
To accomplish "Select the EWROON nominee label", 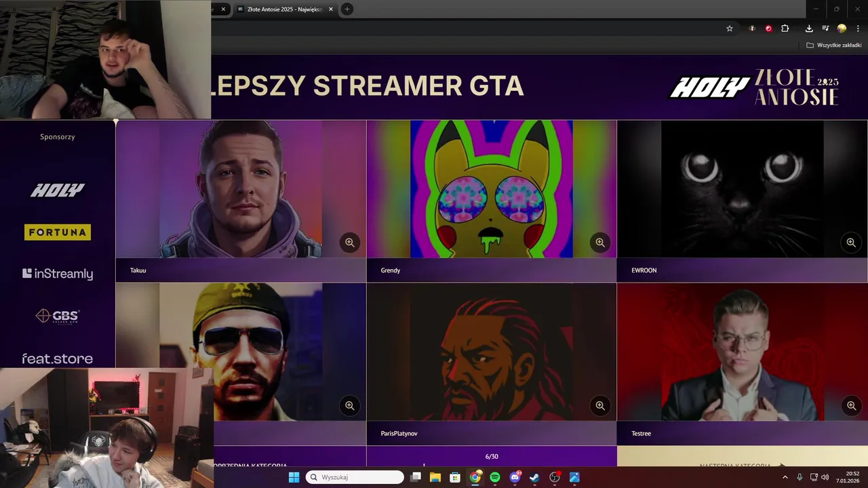I will [x=644, y=270].
